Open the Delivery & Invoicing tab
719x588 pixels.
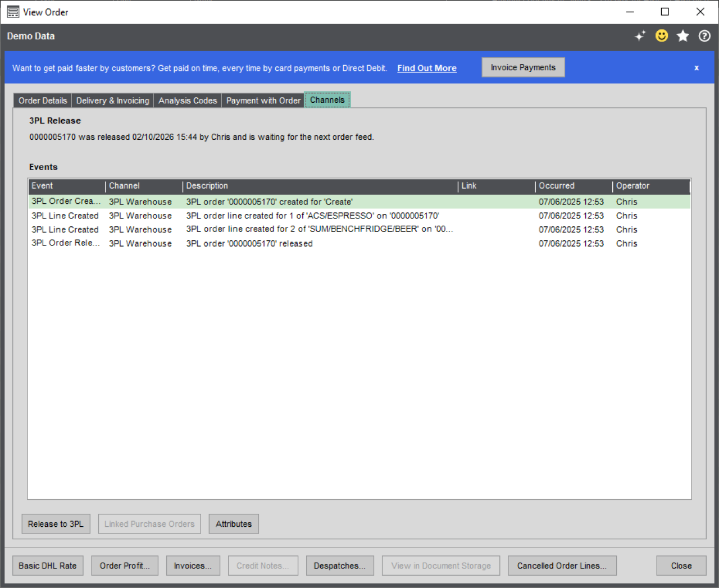112,101
